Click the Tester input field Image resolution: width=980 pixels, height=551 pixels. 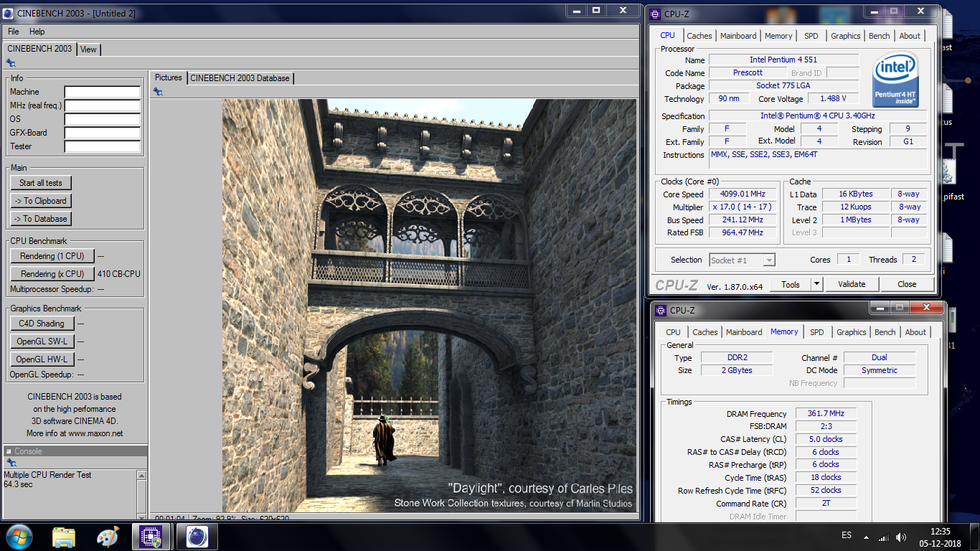tap(103, 146)
